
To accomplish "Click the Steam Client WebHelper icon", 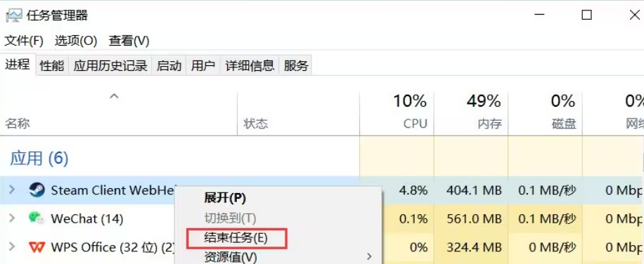I will pyautogui.click(x=37, y=190).
